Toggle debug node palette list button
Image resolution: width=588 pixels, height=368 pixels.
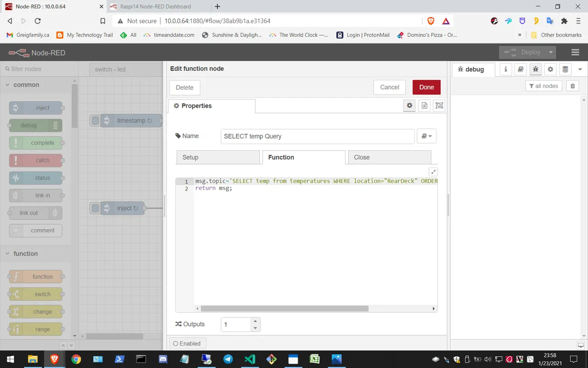click(56, 125)
